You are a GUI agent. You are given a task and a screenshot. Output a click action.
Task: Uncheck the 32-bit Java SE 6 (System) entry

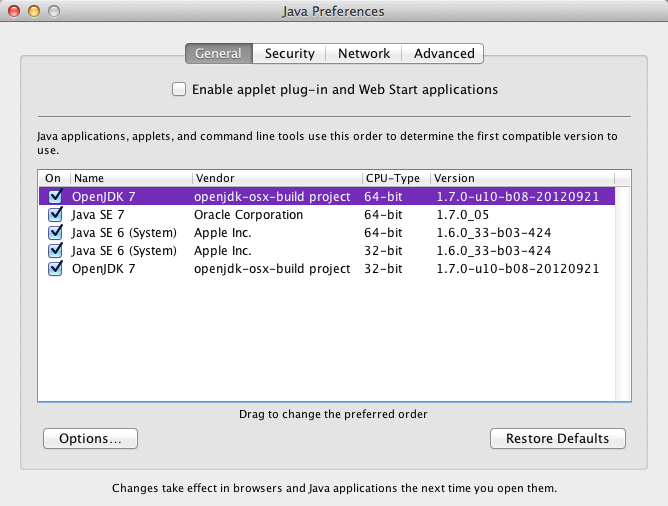pos(55,251)
